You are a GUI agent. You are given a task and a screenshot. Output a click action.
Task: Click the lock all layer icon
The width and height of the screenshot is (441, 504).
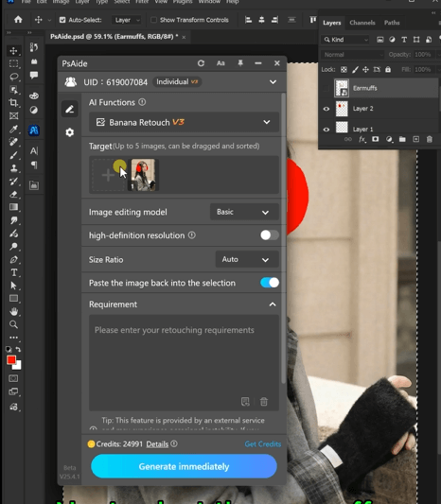coord(388,69)
